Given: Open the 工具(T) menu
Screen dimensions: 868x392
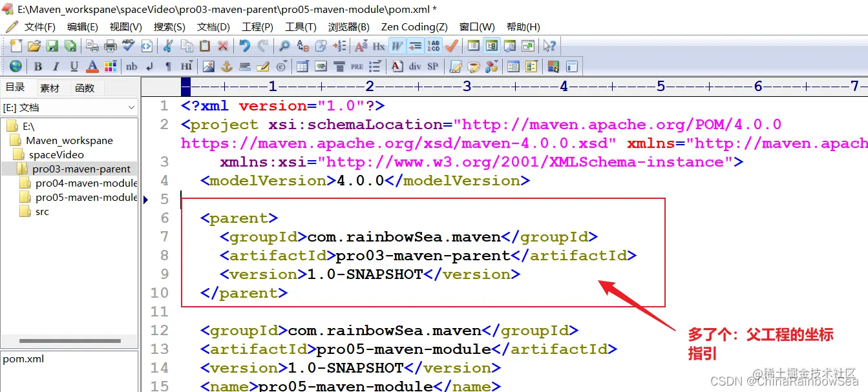Looking at the screenshot, I should coord(301,26).
